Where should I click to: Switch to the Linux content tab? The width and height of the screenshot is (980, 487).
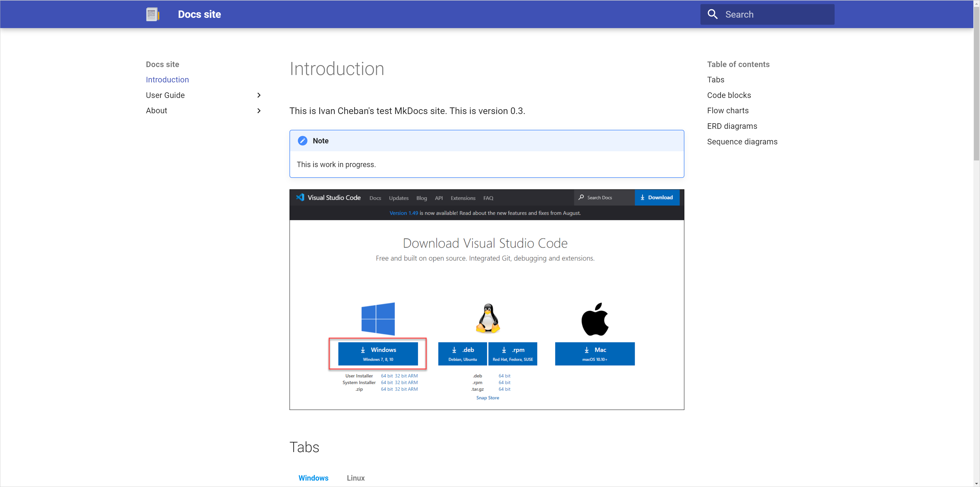click(x=356, y=478)
